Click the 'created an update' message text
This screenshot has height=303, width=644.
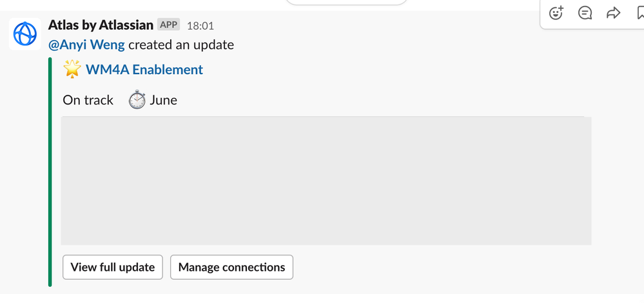tap(181, 44)
